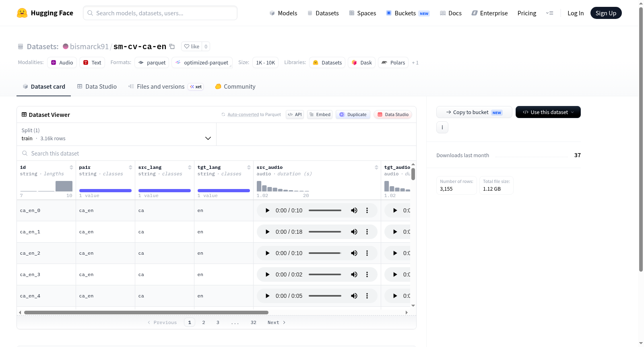Open Docs in the top navigation
Image resolution: width=644 pixels, height=347 pixels.
[x=451, y=13]
